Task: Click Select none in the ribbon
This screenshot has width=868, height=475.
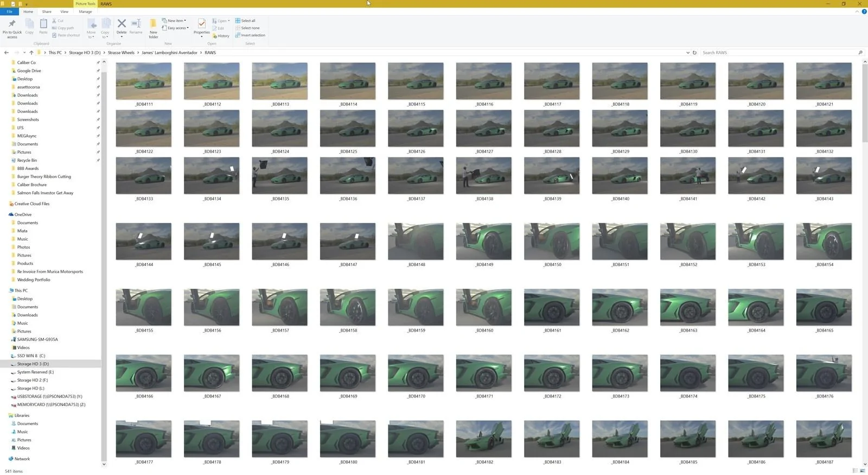Action: coord(247,28)
